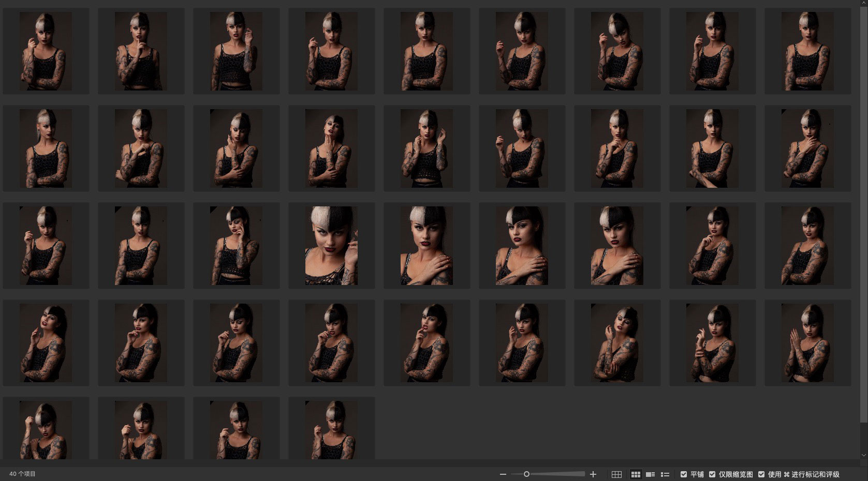Select the last thumbnail in the top row
This screenshot has height=481, width=868.
click(x=807, y=51)
